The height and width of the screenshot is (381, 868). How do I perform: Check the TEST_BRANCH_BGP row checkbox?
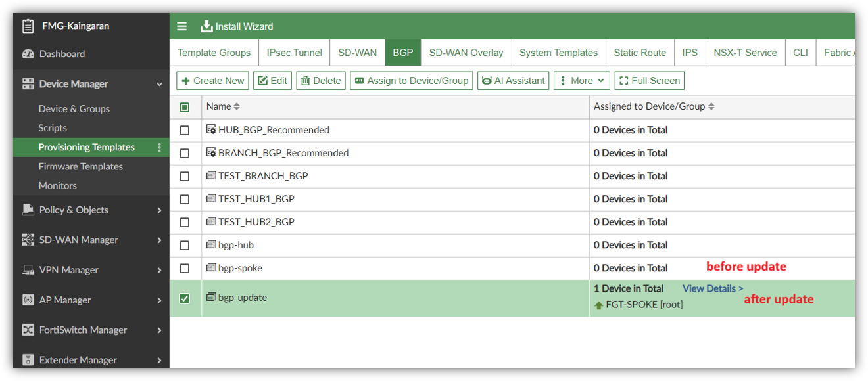pos(185,176)
